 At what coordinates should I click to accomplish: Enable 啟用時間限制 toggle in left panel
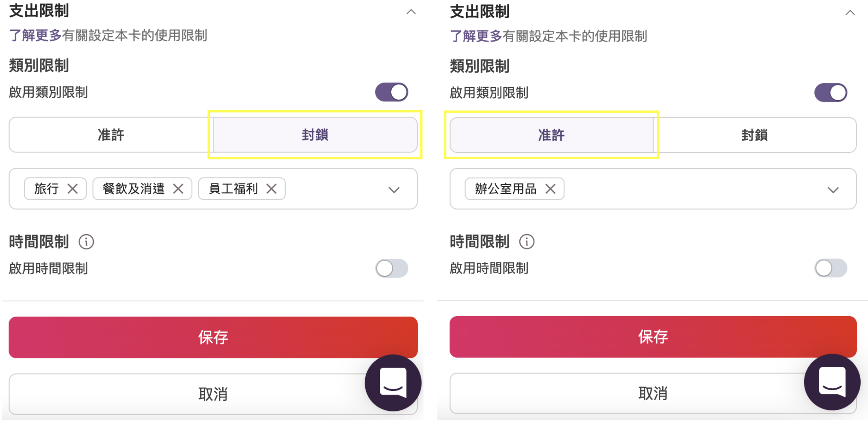tap(391, 268)
